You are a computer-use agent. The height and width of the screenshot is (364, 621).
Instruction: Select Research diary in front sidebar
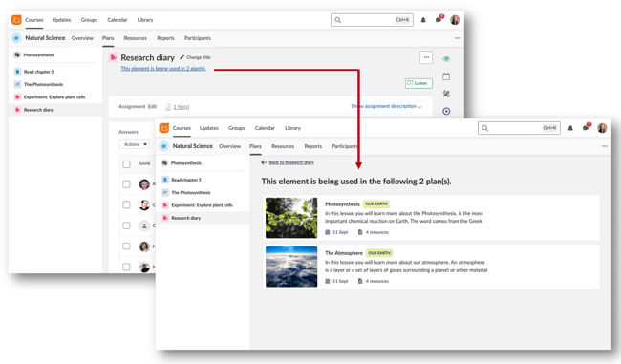tap(185, 218)
